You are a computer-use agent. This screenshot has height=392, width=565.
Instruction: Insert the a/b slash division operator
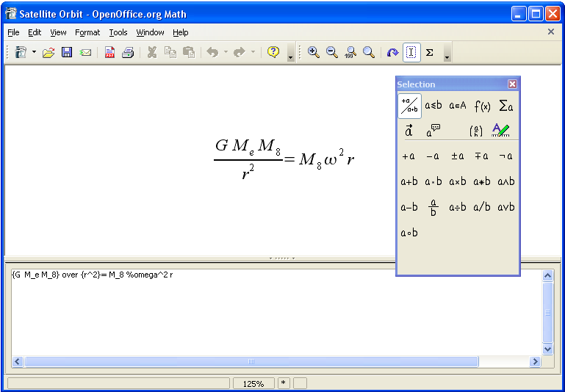[x=482, y=207]
